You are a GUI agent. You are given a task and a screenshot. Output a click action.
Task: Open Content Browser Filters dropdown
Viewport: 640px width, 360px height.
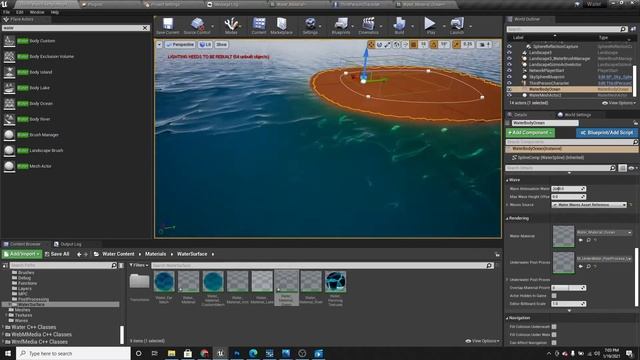pyautogui.click(x=139, y=265)
